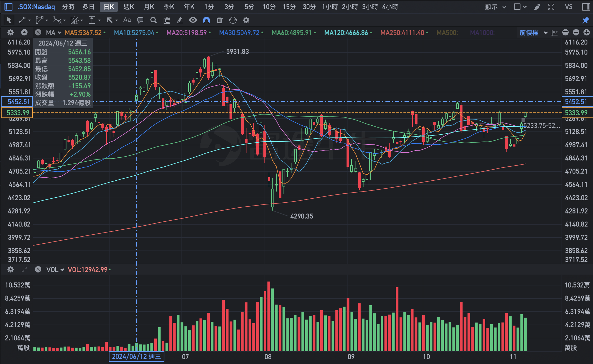Enter fullscreen chart mode
The height and width of the screenshot is (364, 593).
[551, 7]
